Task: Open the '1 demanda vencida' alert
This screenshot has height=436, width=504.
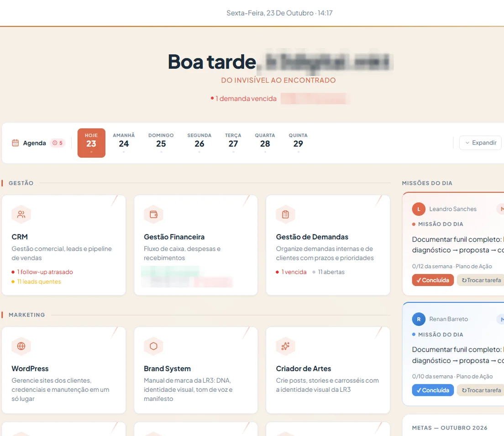Action: pyautogui.click(x=244, y=99)
